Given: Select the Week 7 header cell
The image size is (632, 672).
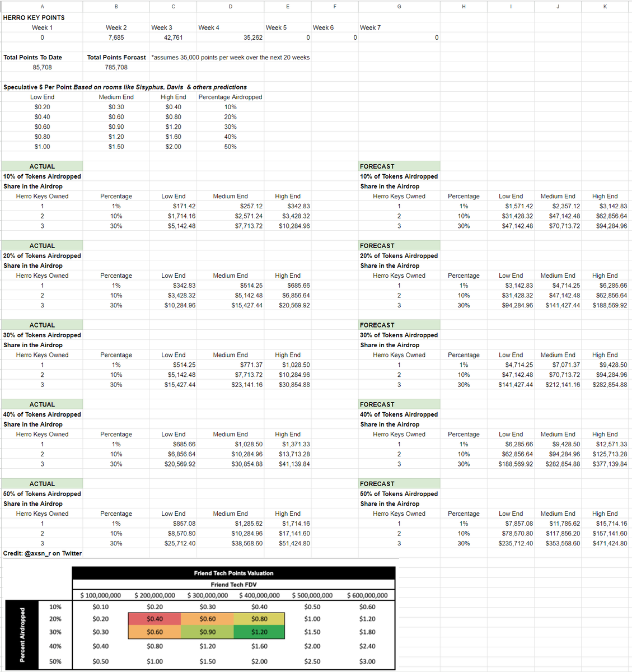Looking at the screenshot, I should click(370, 27).
